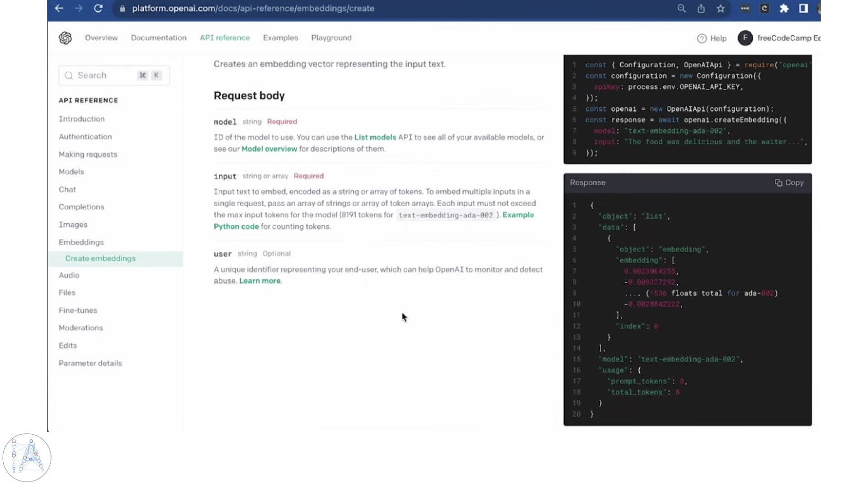Select Create embeddings in sidebar

pos(100,258)
